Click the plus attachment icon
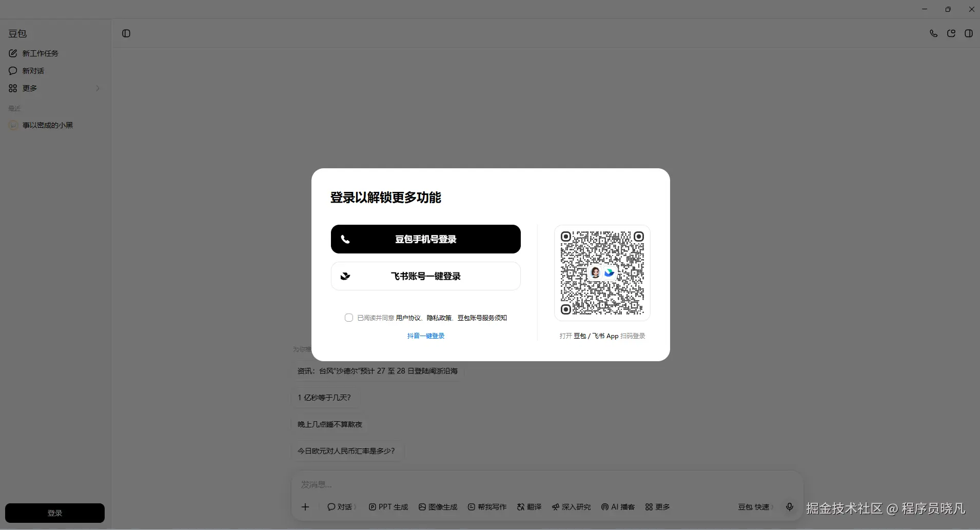The height and width of the screenshot is (530, 980). click(305, 507)
